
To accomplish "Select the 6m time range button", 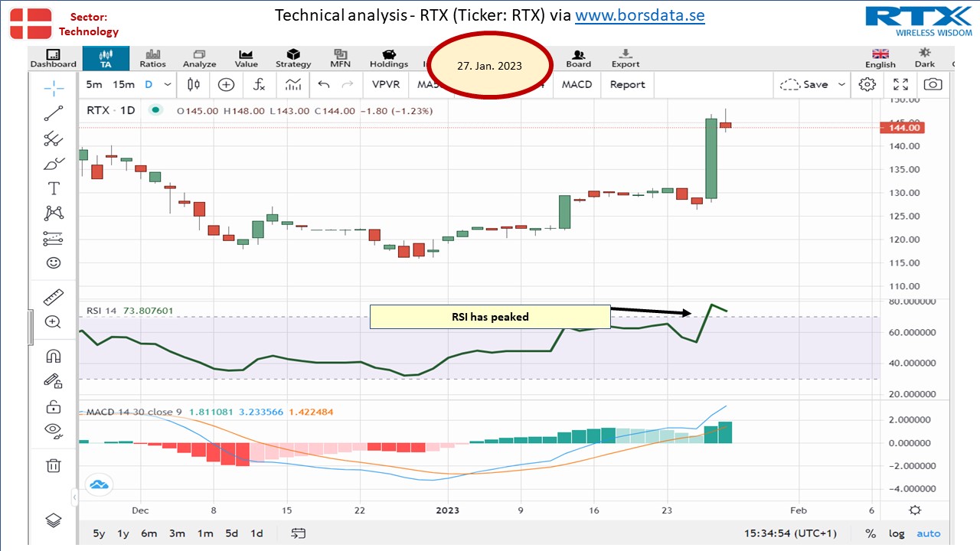I will point(149,533).
